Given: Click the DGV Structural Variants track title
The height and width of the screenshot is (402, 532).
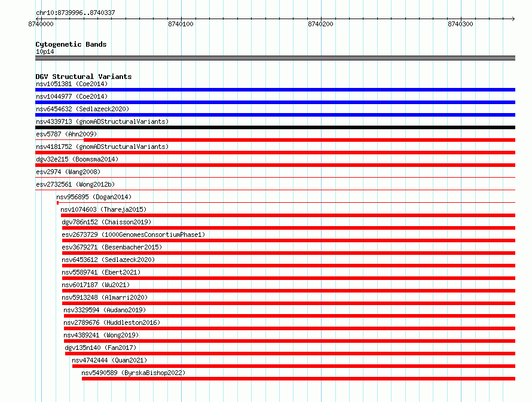Looking at the screenshot, I should point(84,77).
